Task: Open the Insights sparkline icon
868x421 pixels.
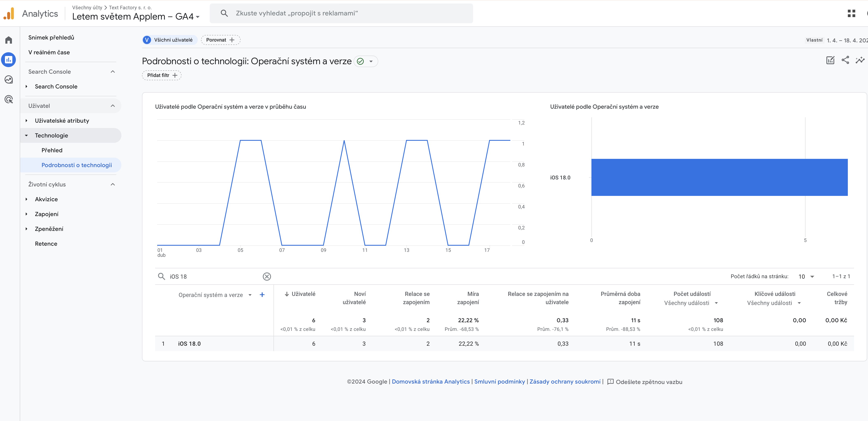Action: 860,60
